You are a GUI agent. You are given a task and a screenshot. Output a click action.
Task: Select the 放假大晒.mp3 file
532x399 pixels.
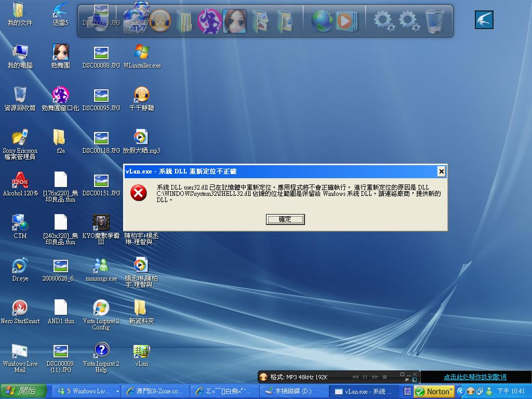(x=142, y=141)
